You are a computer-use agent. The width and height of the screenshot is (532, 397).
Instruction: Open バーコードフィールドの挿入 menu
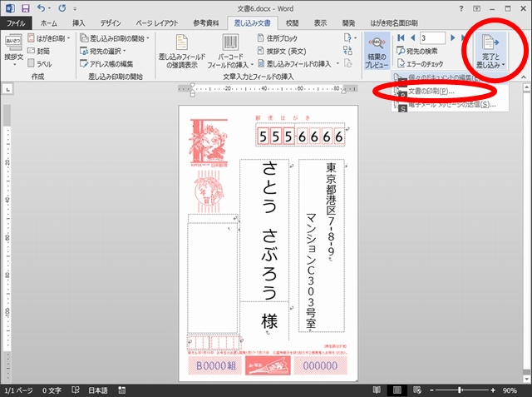point(230,52)
